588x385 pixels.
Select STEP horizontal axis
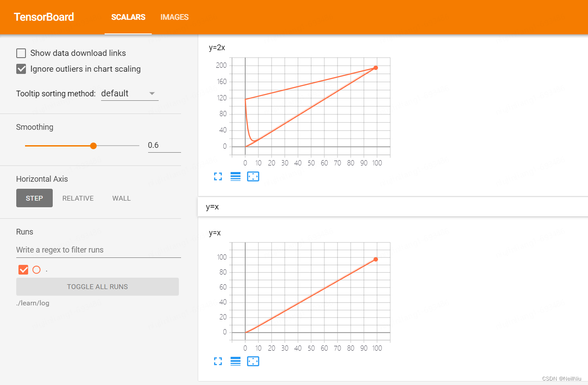[34, 198]
